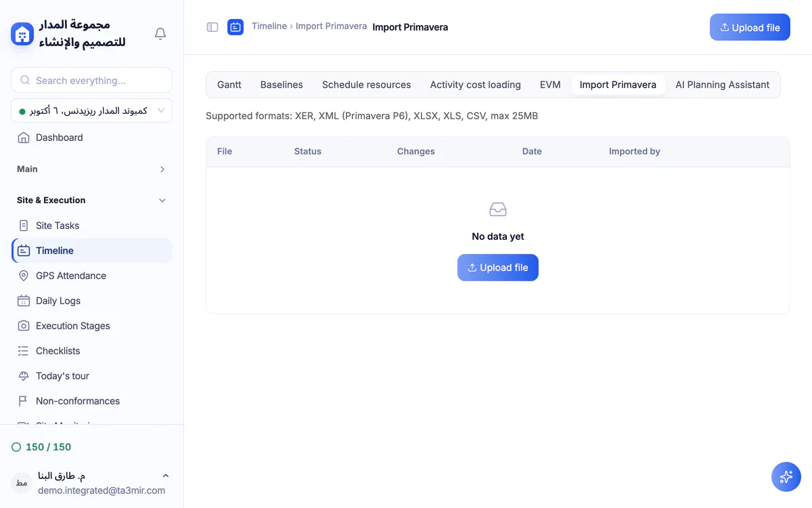812x508 pixels.
Task: Click the 150 / 150 usage indicator
Action: tap(41, 447)
